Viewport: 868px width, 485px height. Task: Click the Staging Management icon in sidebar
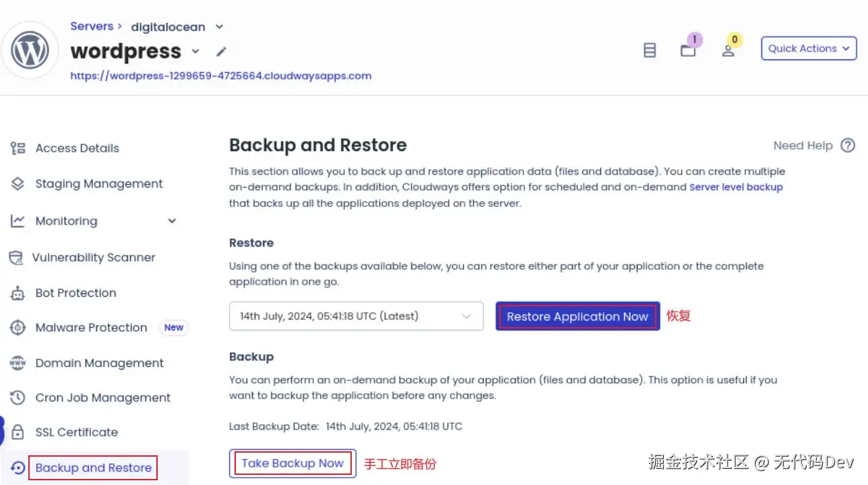point(19,183)
